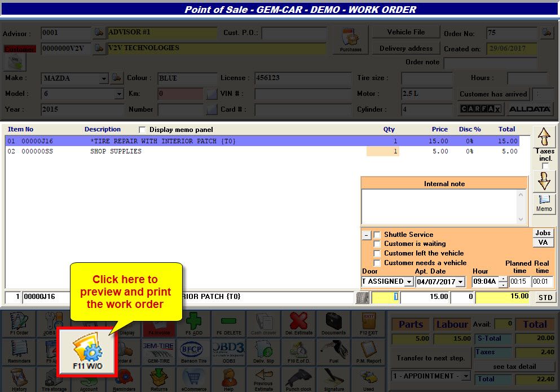The height and width of the screenshot is (392, 560).
Task: Toggle the Taxes incl. checkbox
Action: pos(545,166)
